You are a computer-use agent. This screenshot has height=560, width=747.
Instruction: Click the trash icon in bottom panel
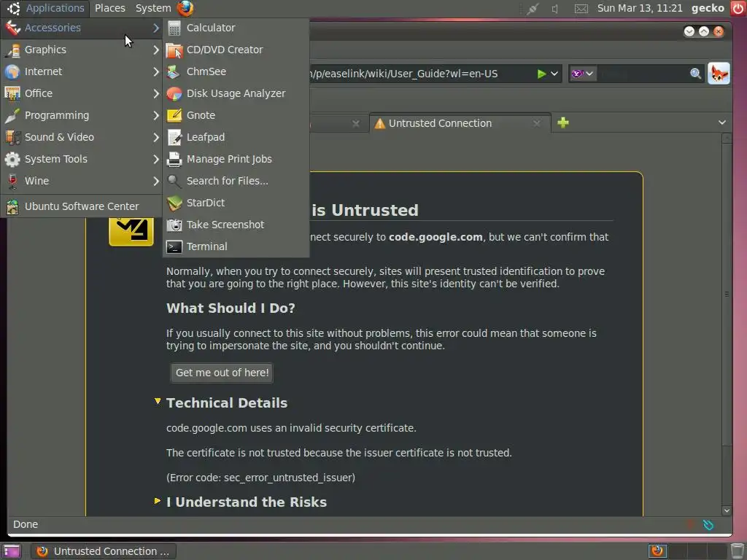pyautogui.click(x=738, y=551)
